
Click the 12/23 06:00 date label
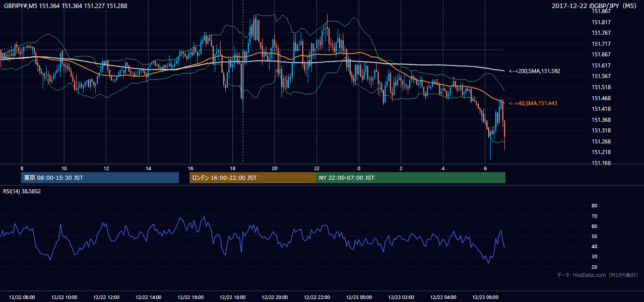click(x=485, y=297)
